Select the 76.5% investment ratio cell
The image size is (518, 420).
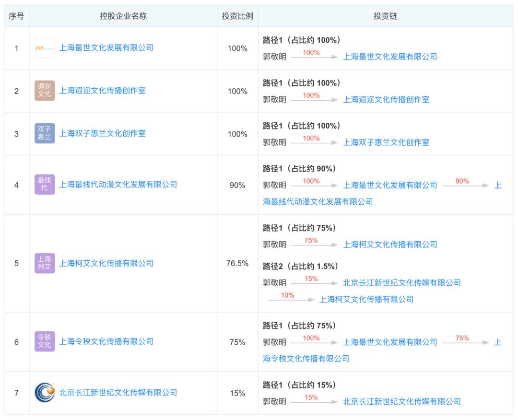[237, 264]
